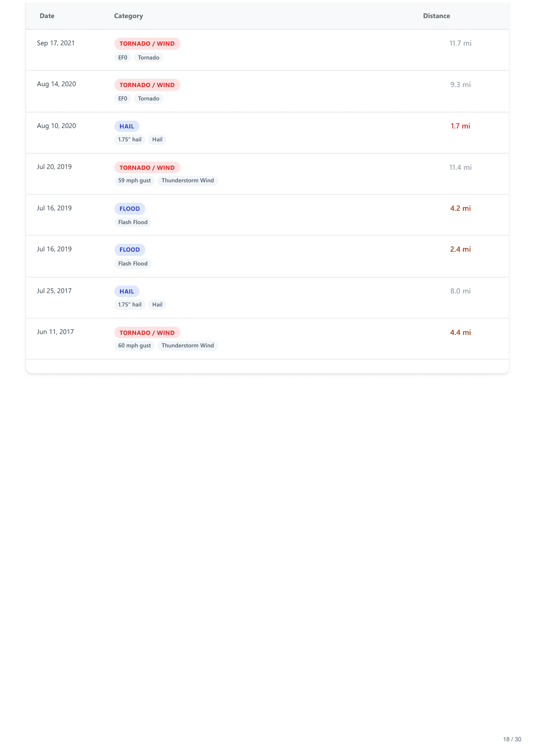This screenshot has width=535, height=756.
Task: Click the EF0 tag in Aug 14, 2020 row
Action: point(123,99)
